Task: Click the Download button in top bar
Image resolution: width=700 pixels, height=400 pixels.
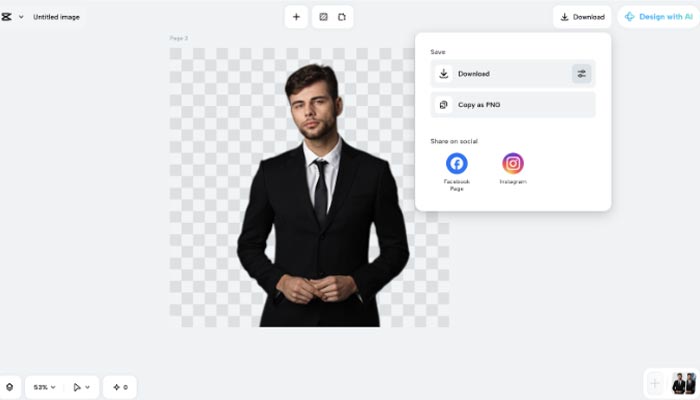Action: point(582,17)
